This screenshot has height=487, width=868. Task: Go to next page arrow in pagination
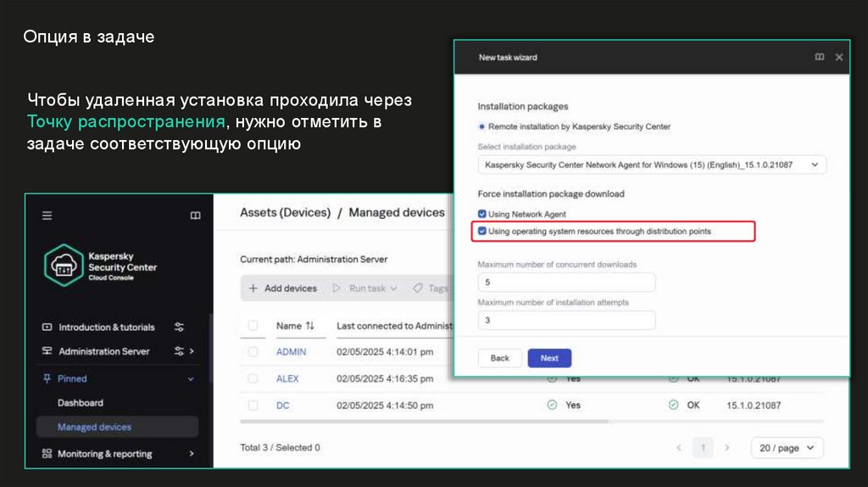(726, 448)
